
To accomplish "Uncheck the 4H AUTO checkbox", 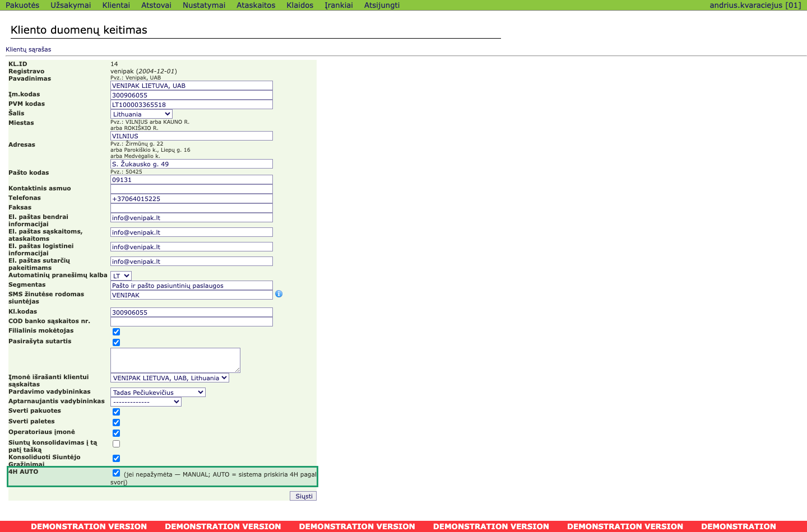I will (116, 473).
